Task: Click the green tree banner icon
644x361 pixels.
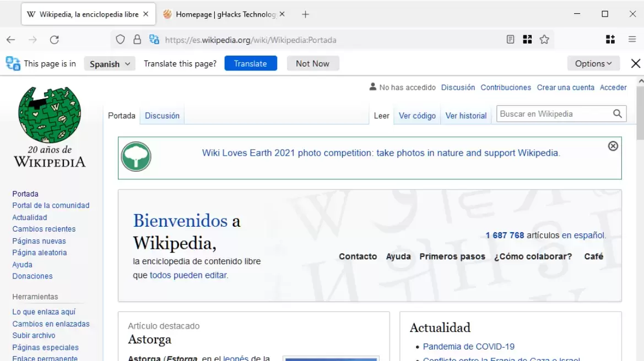Action: [136, 157]
